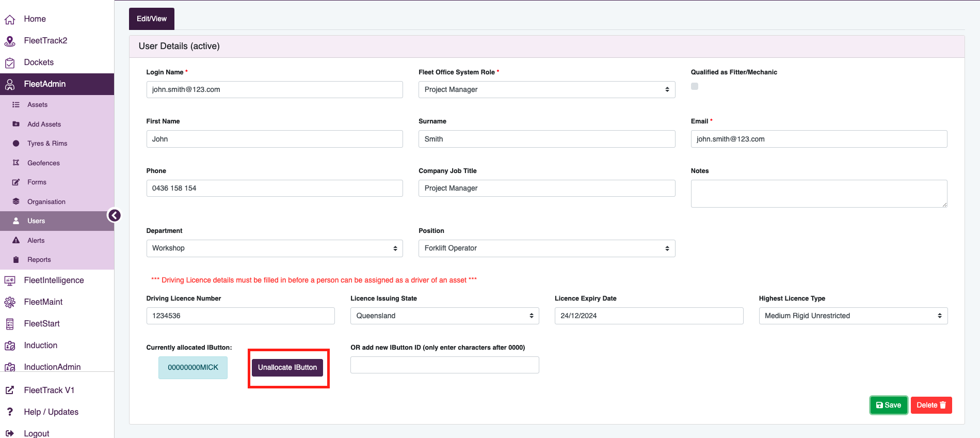
Task: Click the Notes text area
Action: [819, 194]
